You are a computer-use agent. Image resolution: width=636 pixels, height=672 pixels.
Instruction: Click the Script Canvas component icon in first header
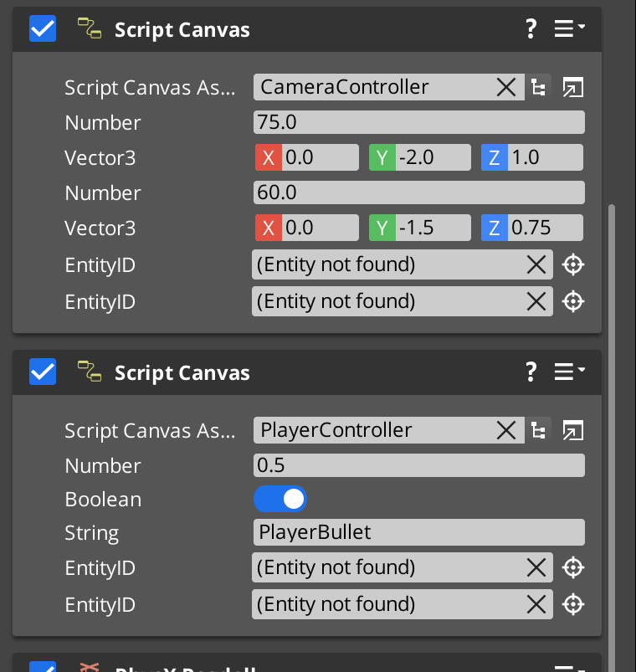(89, 28)
